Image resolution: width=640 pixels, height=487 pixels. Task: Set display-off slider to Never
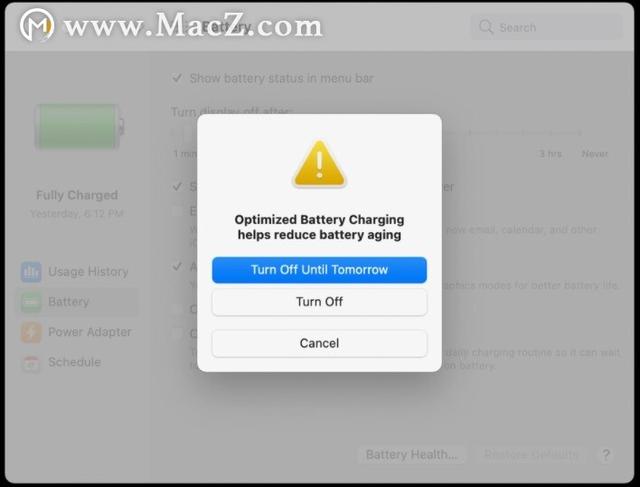point(595,153)
